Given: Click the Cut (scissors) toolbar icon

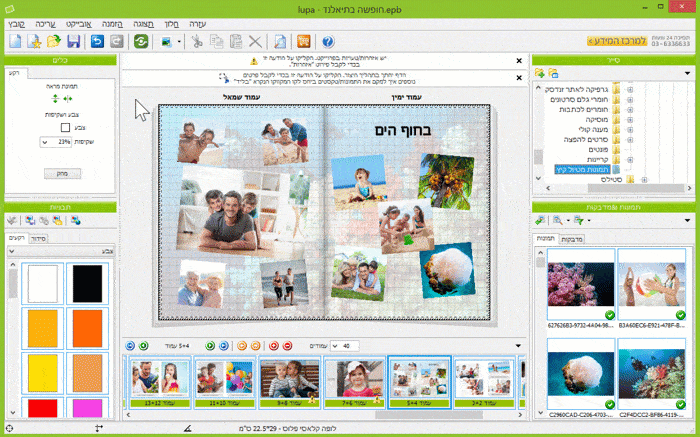Looking at the screenshot, I should tap(197, 41).
